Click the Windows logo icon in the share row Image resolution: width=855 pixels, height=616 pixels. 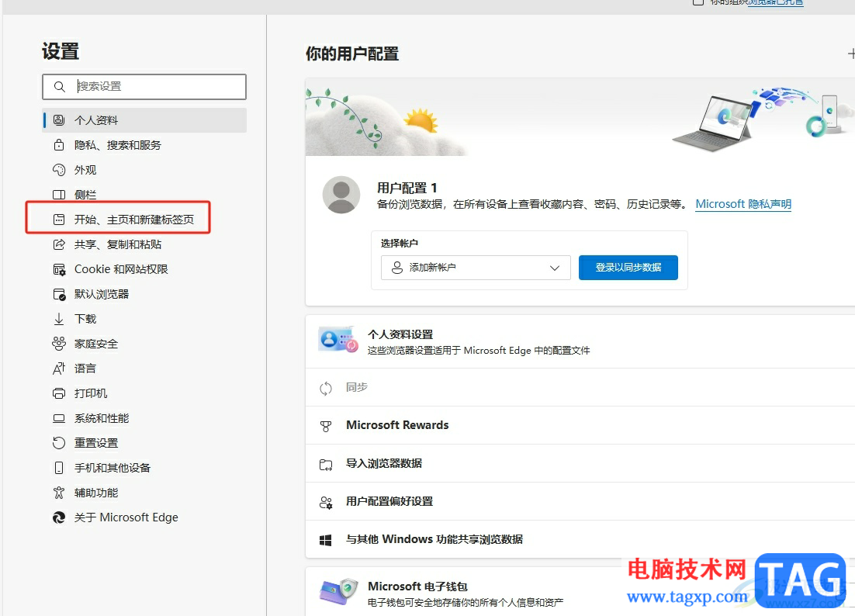[326, 540]
